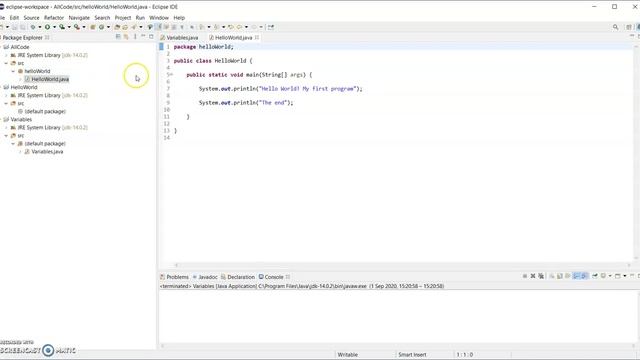Open the Source menu

click(x=31, y=18)
